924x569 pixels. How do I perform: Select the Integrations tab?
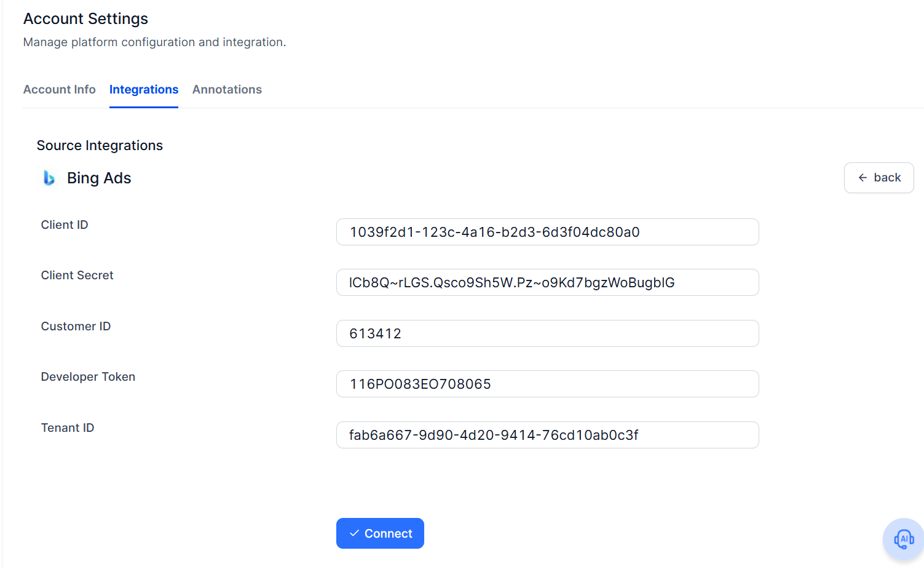[144, 89]
